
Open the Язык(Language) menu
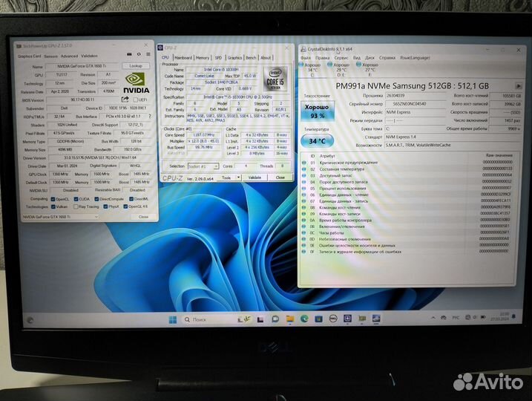point(415,58)
